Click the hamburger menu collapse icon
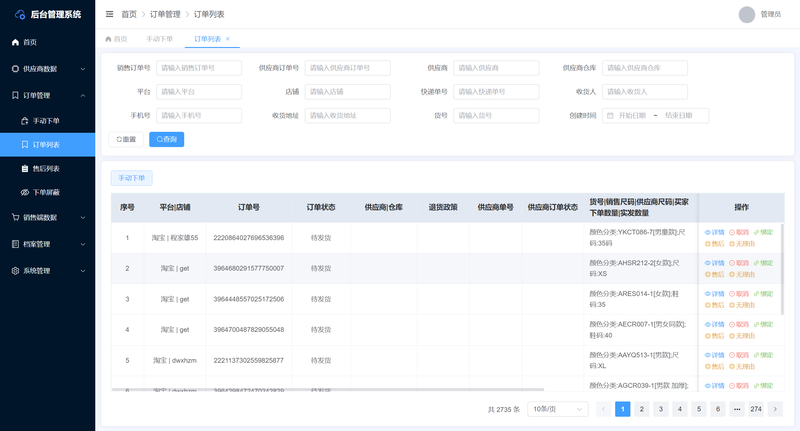 [109, 14]
